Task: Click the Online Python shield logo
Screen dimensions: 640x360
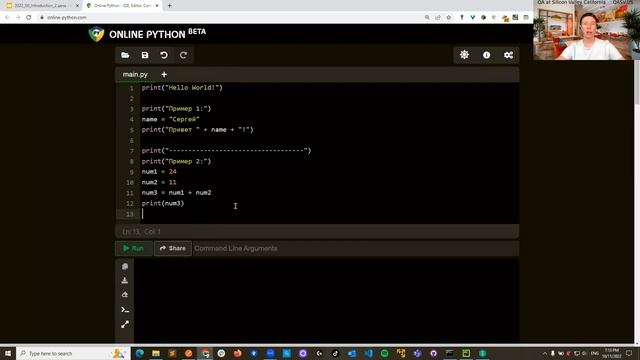Action: [x=96, y=34]
